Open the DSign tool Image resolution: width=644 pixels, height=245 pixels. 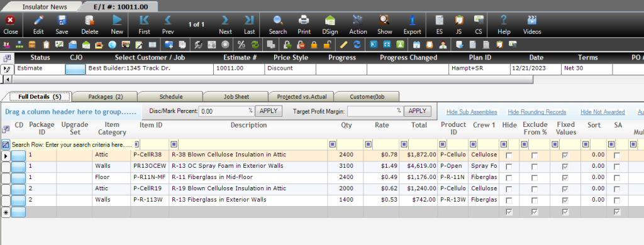point(330,19)
